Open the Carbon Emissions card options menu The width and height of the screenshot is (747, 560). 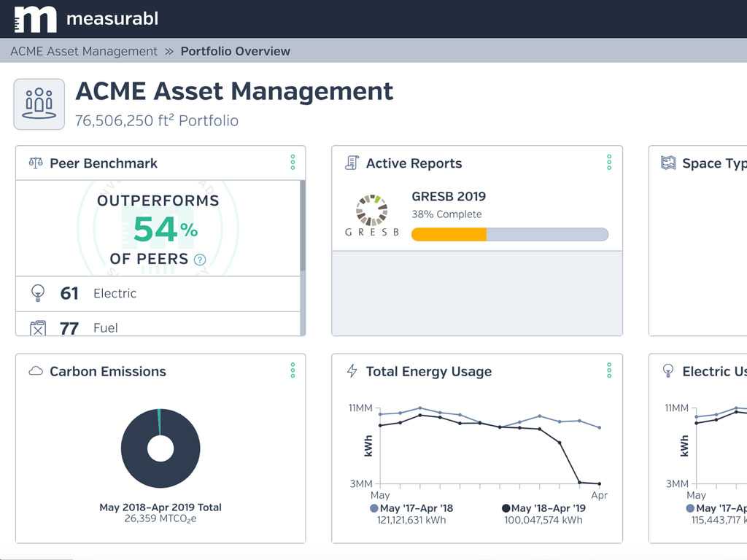pos(292,371)
